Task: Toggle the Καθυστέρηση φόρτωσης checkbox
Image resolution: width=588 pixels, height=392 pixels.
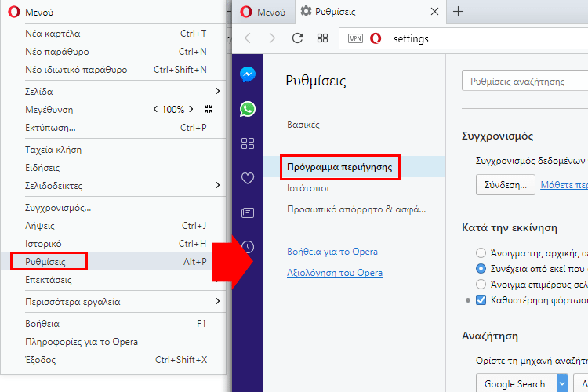Action: tap(481, 300)
